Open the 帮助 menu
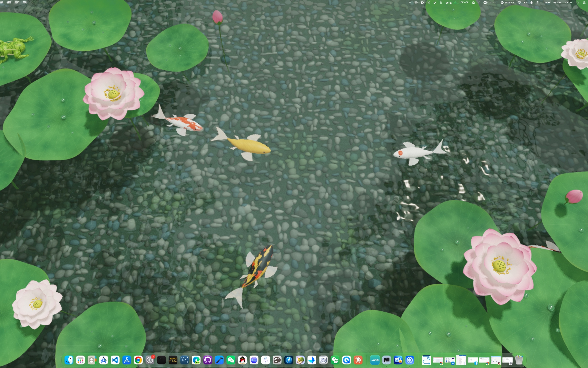588x368 pixels. tap(25, 2)
